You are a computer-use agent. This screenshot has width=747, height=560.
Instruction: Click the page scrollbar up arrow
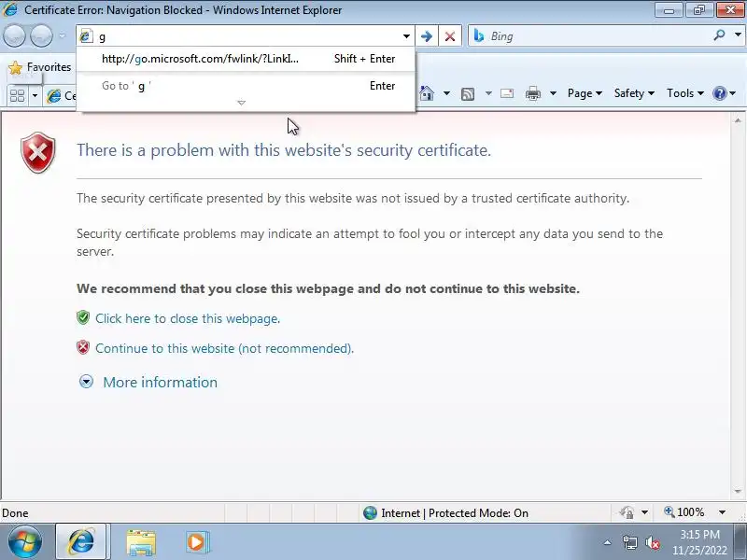(x=738, y=120)
